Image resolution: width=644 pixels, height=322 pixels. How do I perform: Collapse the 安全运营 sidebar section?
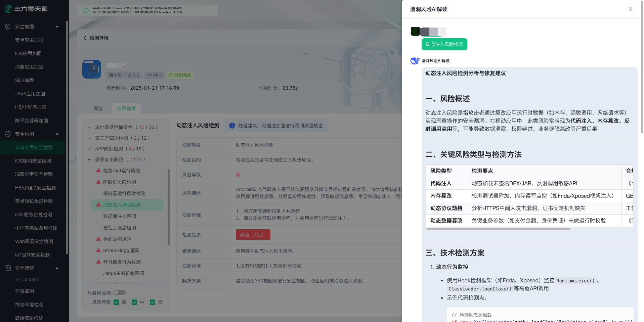click(x=57, y=268)
